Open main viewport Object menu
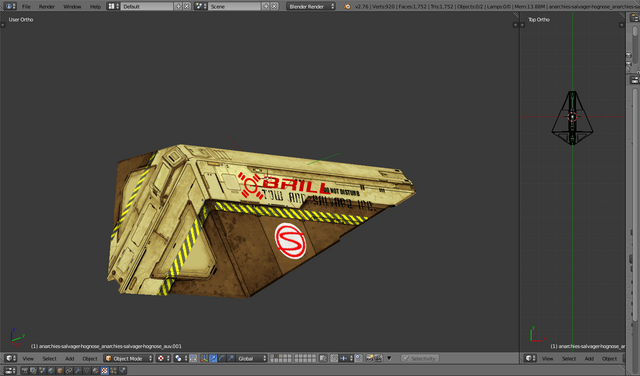The image size is (640, 376). coord(90,359)
